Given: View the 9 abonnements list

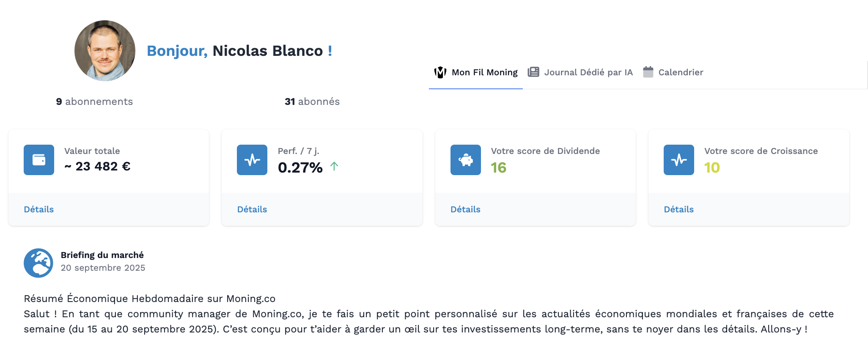Looking at the screenshot, I should coord(94,102).
